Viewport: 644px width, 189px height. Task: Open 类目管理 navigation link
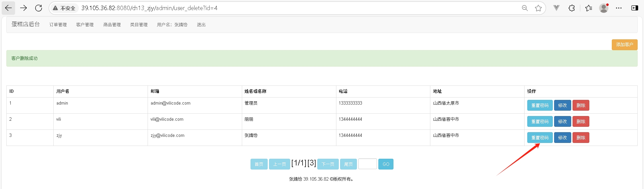click(x=139, y=25)
